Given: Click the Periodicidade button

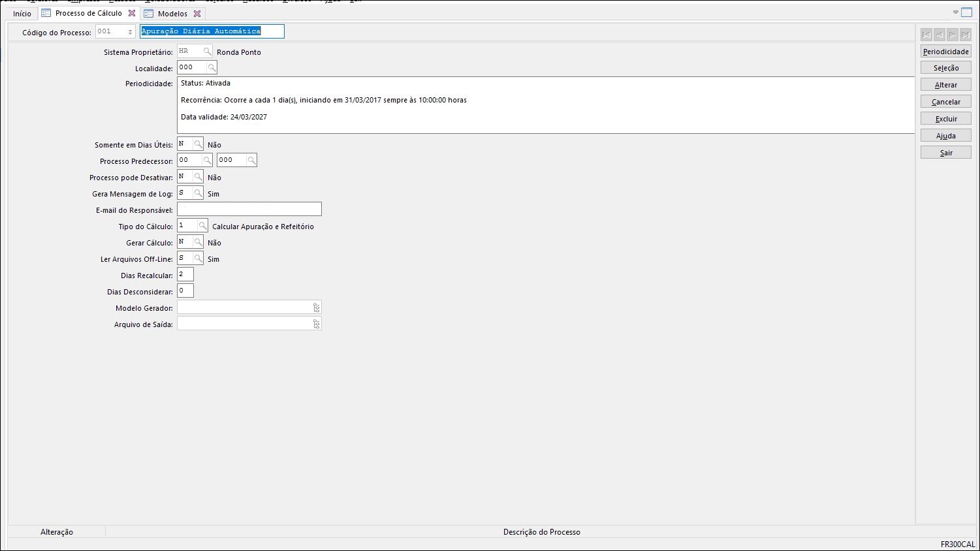Looking at the screenshot, I should point(945,52).
